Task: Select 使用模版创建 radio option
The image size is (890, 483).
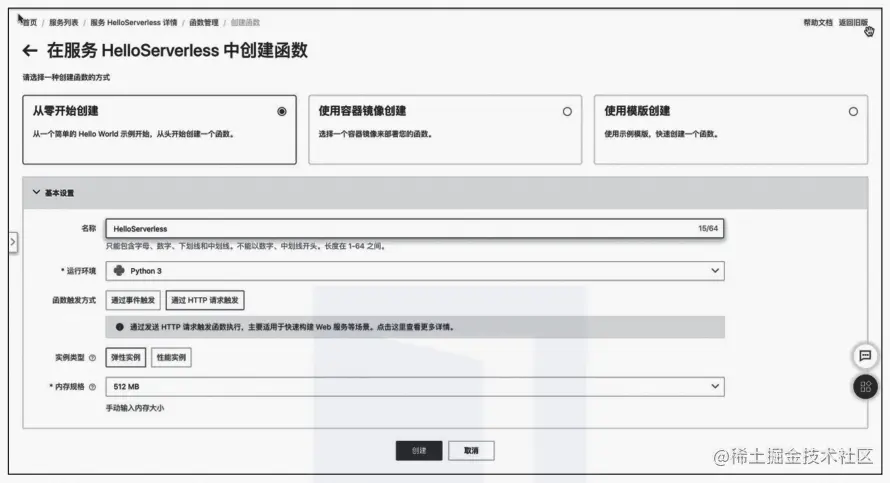Action: click(853, 112)
